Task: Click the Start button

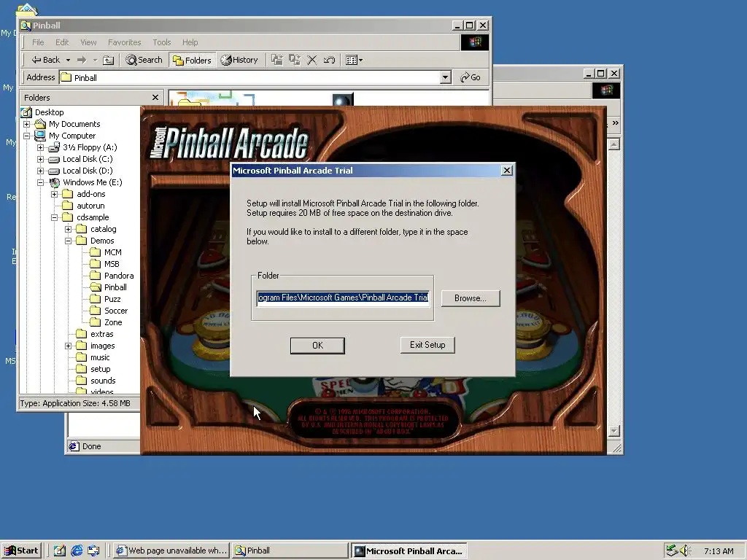Action: pyautogui.click(x=21, y=551)
